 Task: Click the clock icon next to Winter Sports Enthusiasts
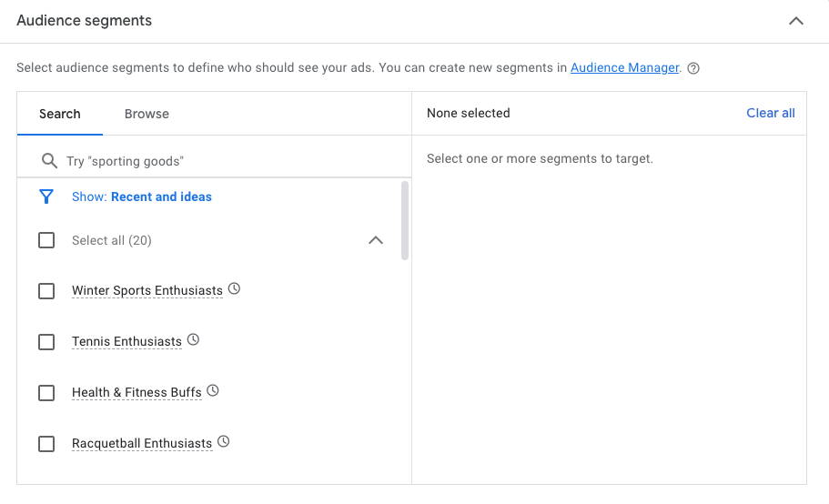point(234,289)
